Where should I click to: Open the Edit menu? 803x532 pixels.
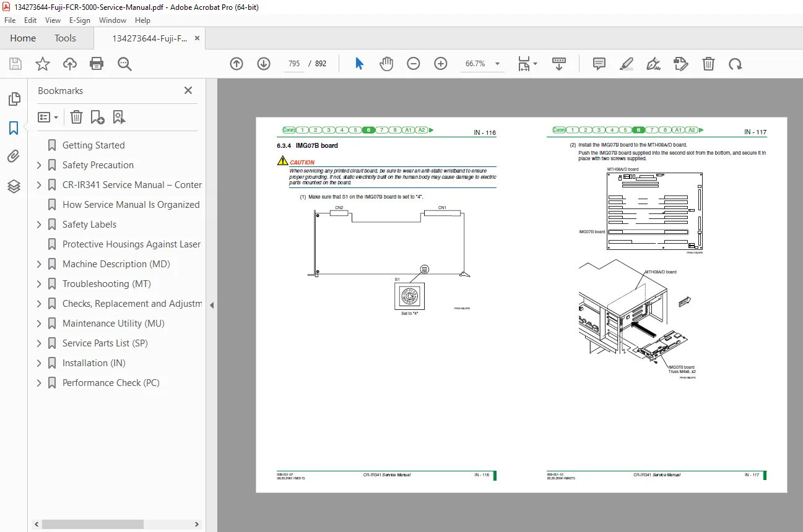[x=30, y=20]
